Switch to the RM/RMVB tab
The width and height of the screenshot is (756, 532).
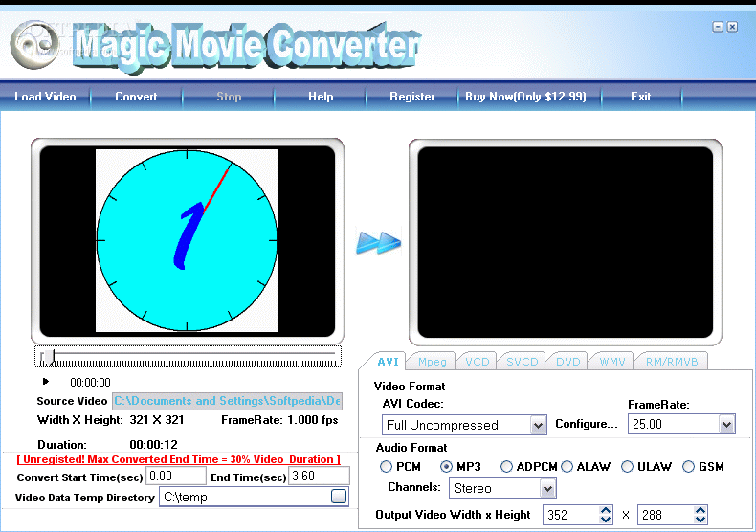coord(672,362)
